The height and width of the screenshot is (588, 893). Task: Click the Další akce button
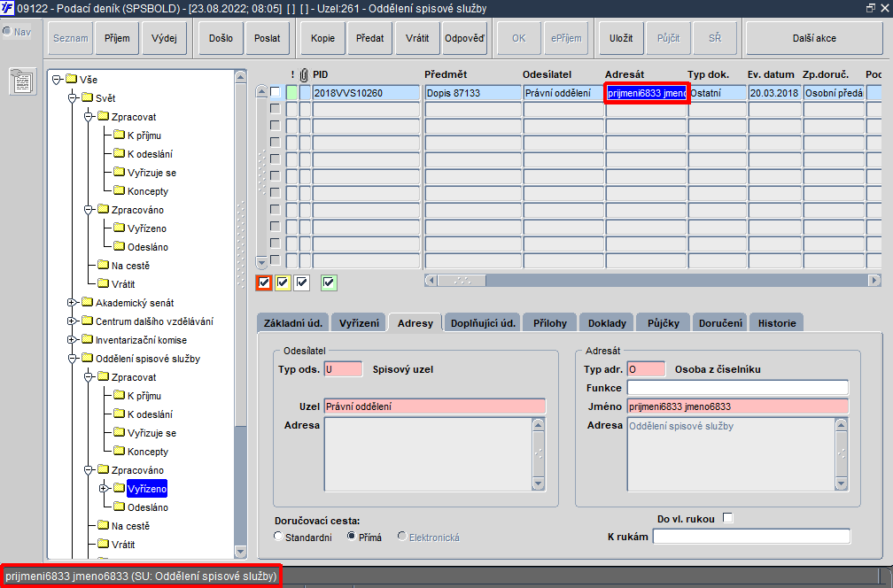coord(814,38)
